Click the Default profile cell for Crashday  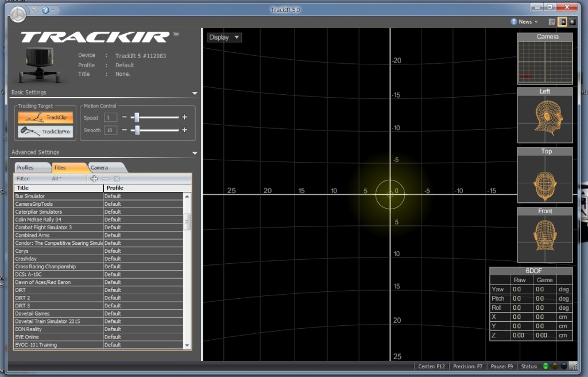pyautogui.click(x=143, y=259)
